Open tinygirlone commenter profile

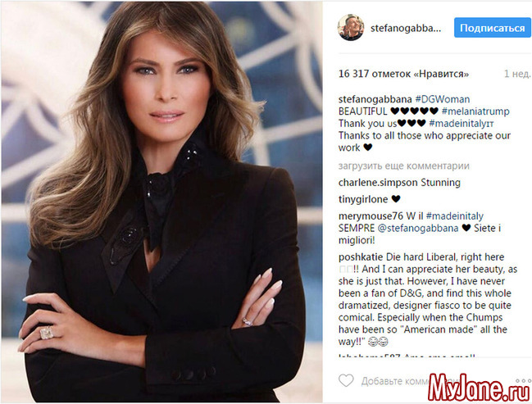point(363,199)
